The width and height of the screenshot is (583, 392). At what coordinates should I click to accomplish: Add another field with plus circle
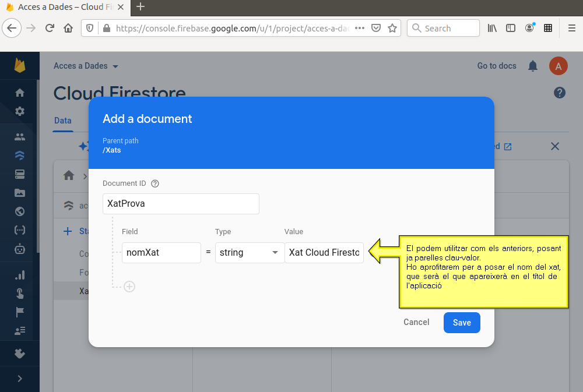pyautogui.click(x=129, y=287)
